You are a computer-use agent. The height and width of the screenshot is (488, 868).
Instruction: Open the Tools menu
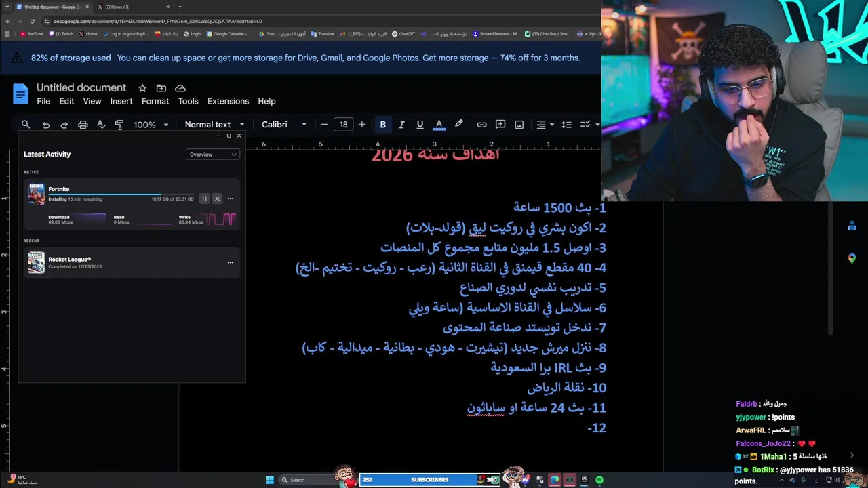188,101
